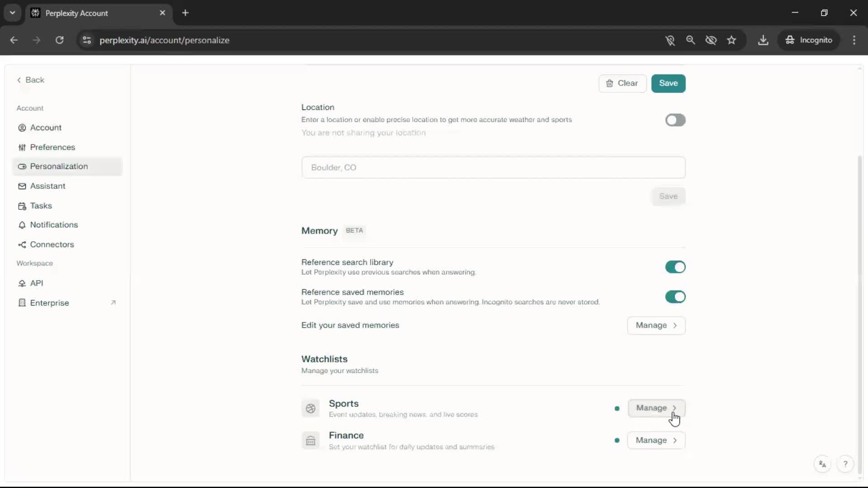Click the Boulder, CO location field
868x488 pixels.
(x=493, y=168)
